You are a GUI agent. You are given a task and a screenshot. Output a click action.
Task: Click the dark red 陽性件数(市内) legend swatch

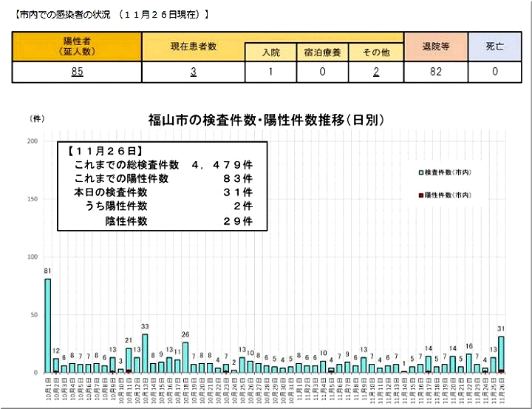[420, 195]
